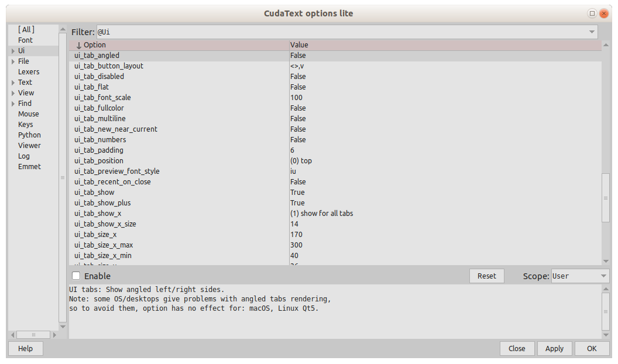
Task: Select the Keys category
Action: pos(25,125)
